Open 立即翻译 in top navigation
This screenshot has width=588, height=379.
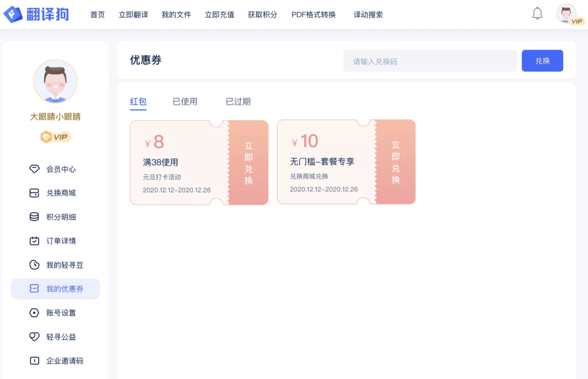[133, 15]
